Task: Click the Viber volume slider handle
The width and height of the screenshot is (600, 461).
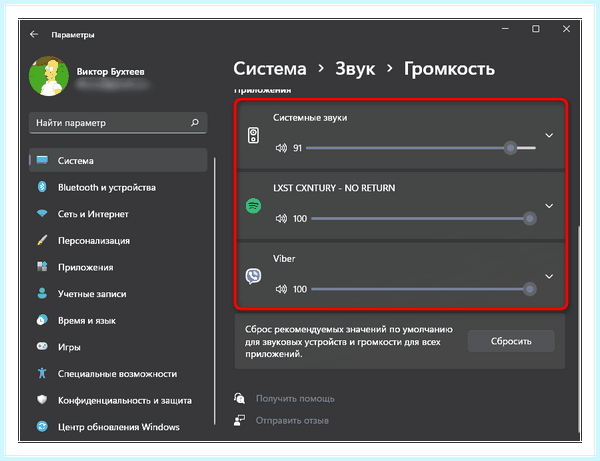Action: tap(530, 289)
